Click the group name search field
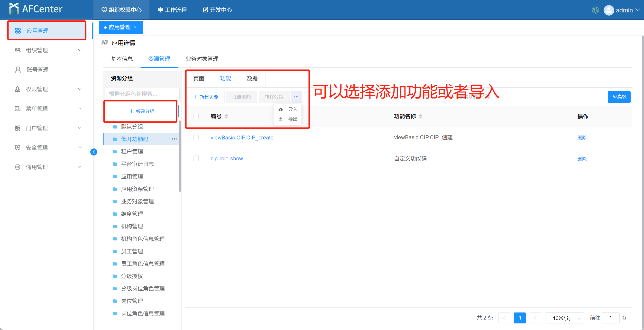 141,94
